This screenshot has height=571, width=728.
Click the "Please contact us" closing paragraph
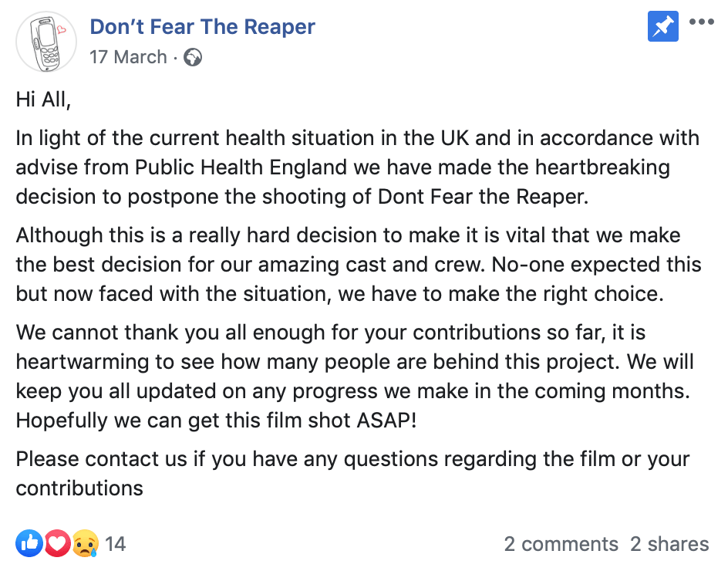[352, 474]
